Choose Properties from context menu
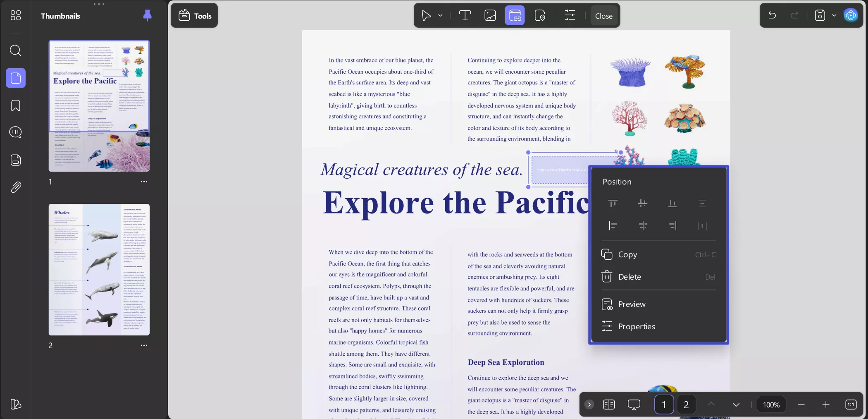 [636, 326]
